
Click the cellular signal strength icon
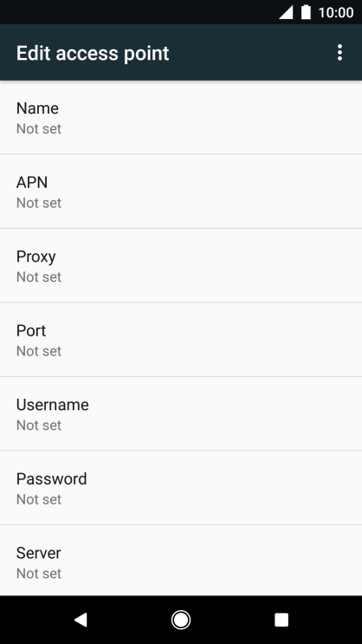point(286,12)
